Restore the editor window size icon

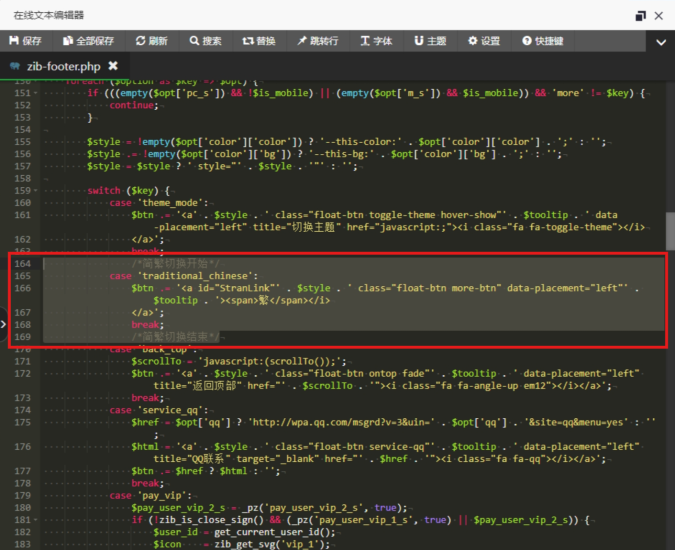(x=641, y=16)
